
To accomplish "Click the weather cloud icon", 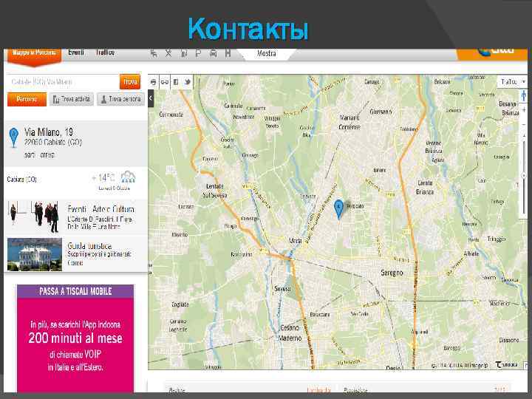I will pyautogui.click(x=128, y=177).
